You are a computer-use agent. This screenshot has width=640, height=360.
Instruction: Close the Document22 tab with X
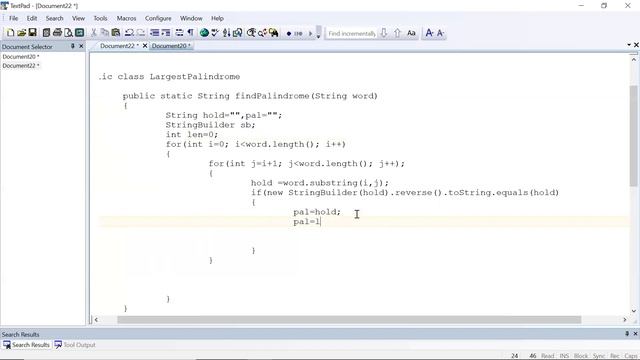coord(144,46)
